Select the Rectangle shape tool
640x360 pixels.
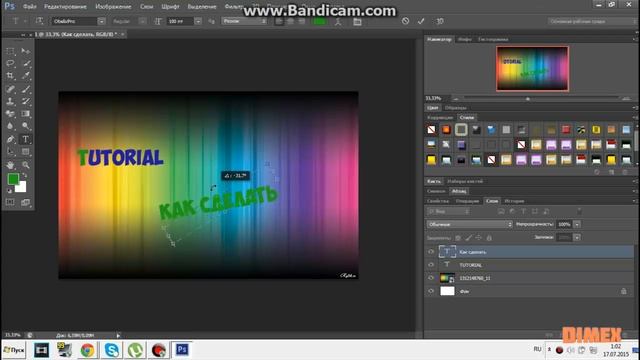[x=26, y=152]
